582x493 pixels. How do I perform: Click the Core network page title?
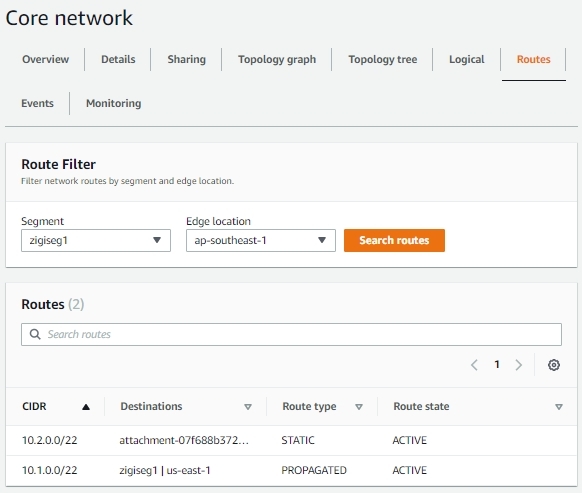[69, 18]
